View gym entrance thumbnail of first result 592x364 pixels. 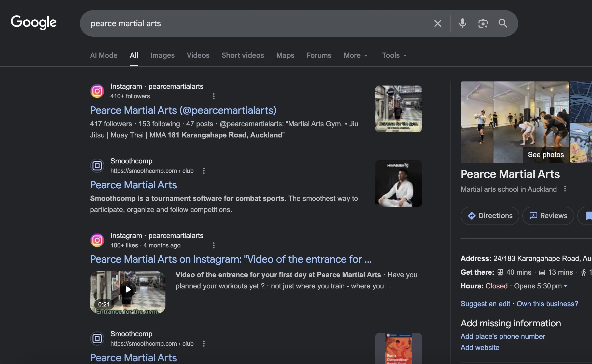tap(398, 109)
